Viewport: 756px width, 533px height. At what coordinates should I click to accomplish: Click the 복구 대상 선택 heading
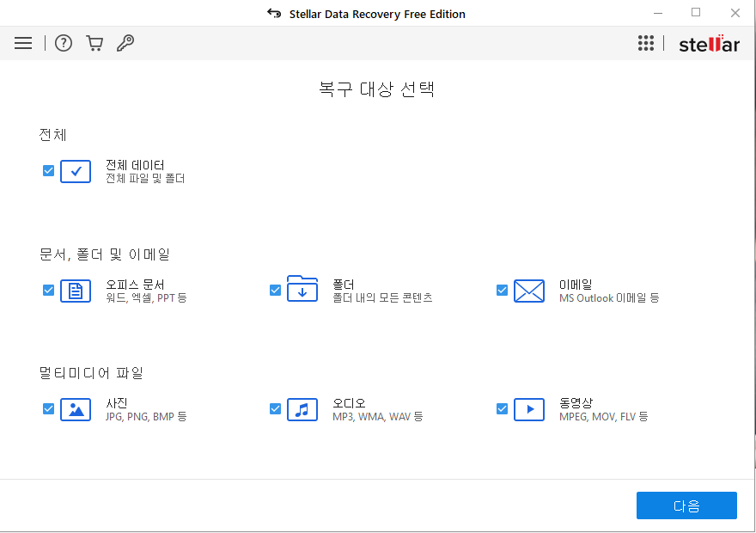pyautogui.click(x=377, y=89)
